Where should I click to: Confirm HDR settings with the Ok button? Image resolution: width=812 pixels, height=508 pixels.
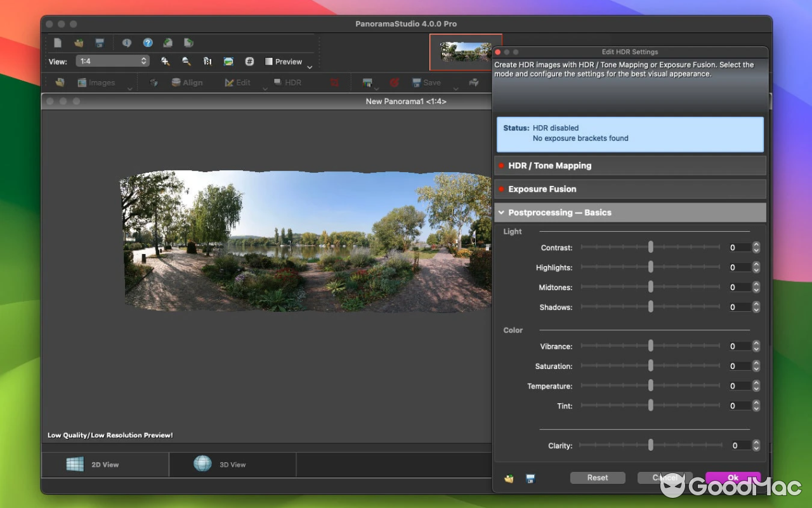[733, 477]
